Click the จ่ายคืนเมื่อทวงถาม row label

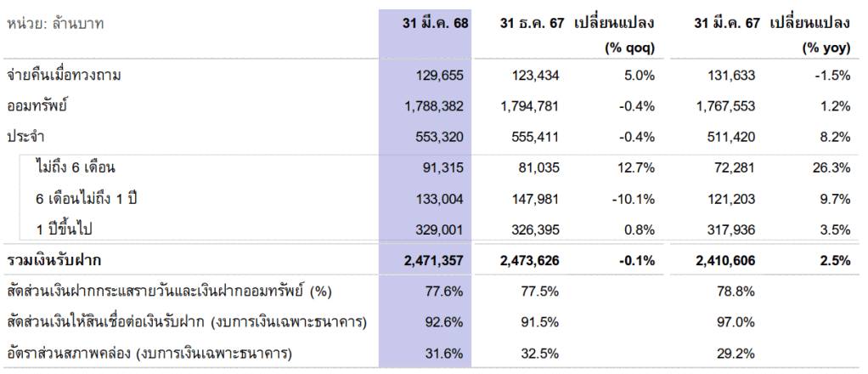click(64, 76)
